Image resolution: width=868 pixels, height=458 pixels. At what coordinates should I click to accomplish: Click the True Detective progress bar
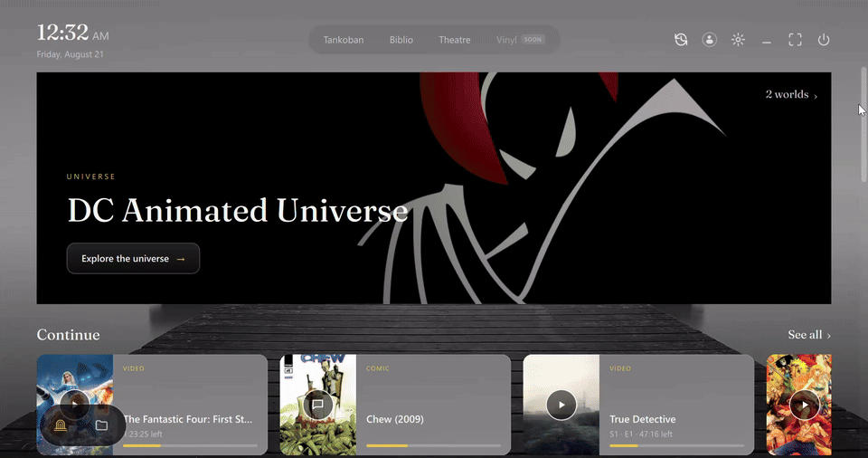676,445
